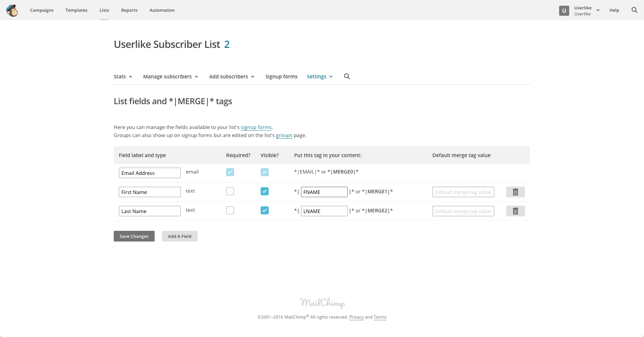
Task: Click the FNAME merge tag input
Action: tap(324, 192)
